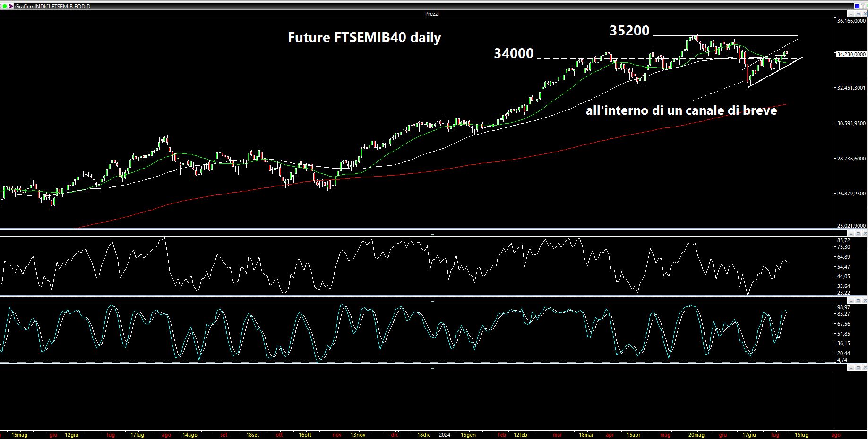The height and width of the screenshot is (439, 868).
Task: Click the 51,85 stochastic scale value
Action: tap(843, 334)
